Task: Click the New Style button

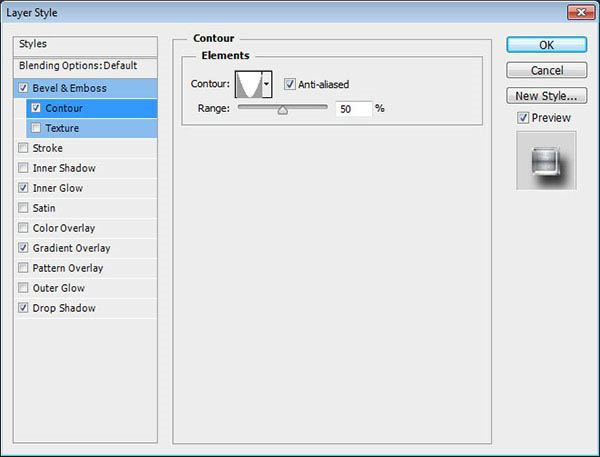Action: coord(545,96)
